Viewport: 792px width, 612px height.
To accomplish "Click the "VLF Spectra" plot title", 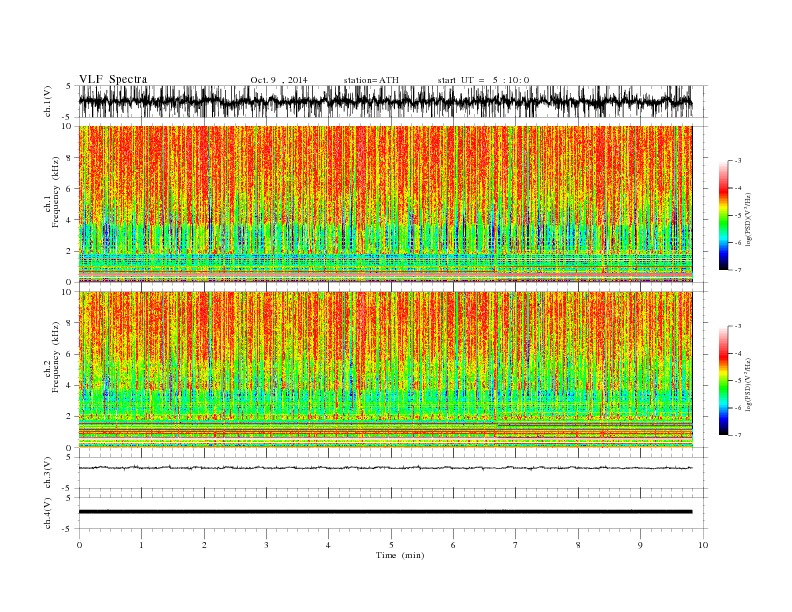I will 113,79.
